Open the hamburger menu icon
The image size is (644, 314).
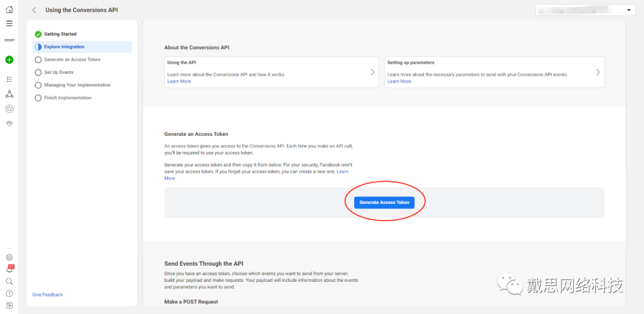[9, 23]
